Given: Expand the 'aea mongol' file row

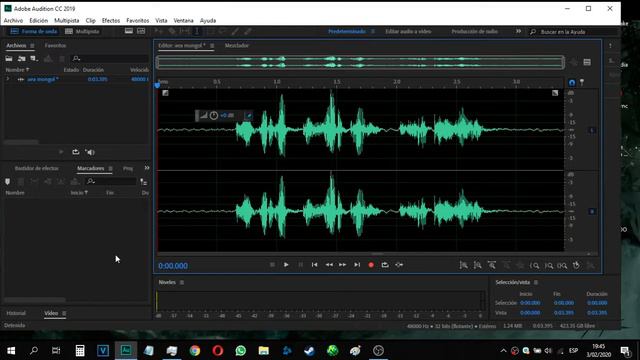Looking at the screenshot, I should [x=8, y=79].
